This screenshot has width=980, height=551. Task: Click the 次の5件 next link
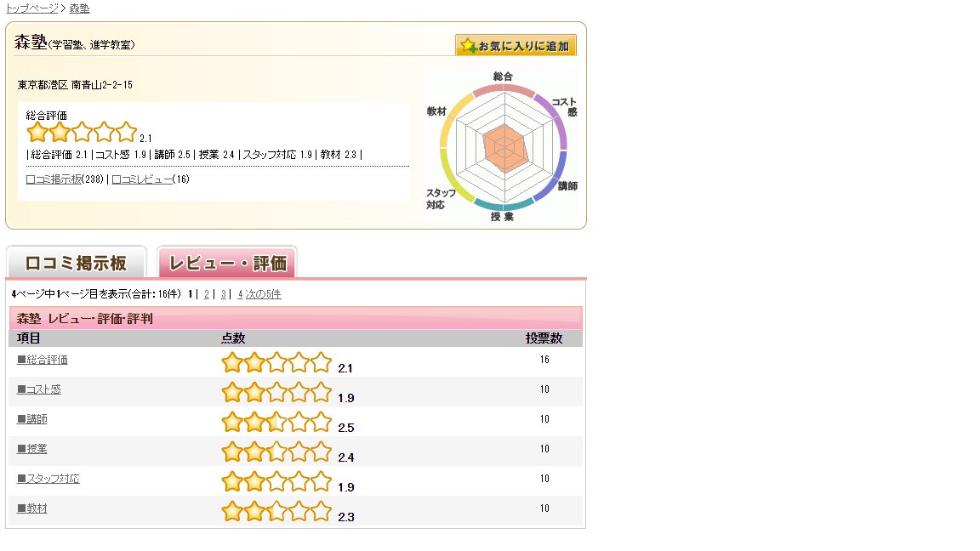263,294
